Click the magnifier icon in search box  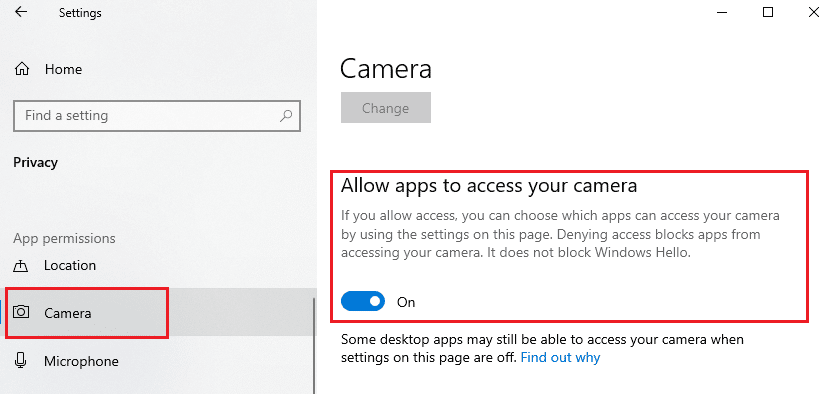click(286, 115)
